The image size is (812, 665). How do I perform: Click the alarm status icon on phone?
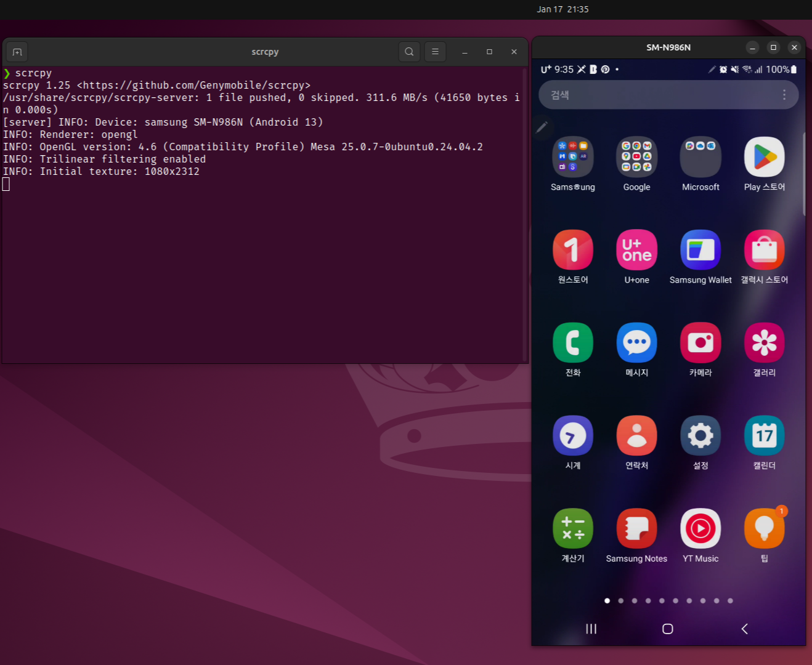(x=723, y=70)
